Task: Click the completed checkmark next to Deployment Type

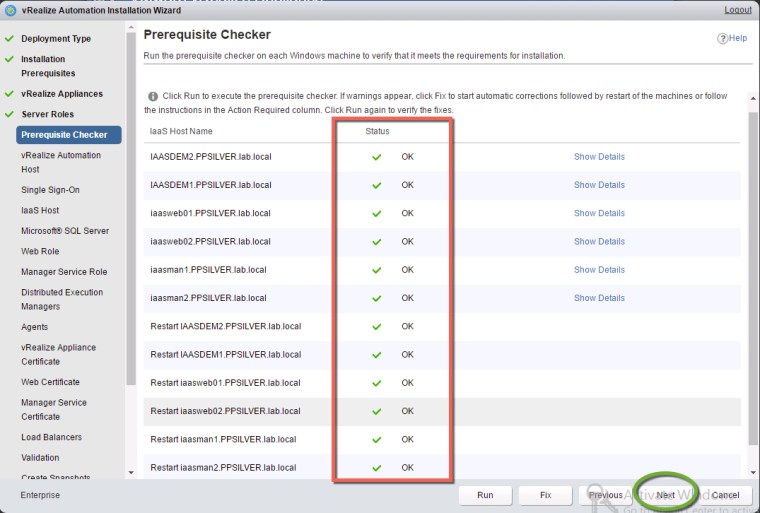Action: [x=9, y=38]
